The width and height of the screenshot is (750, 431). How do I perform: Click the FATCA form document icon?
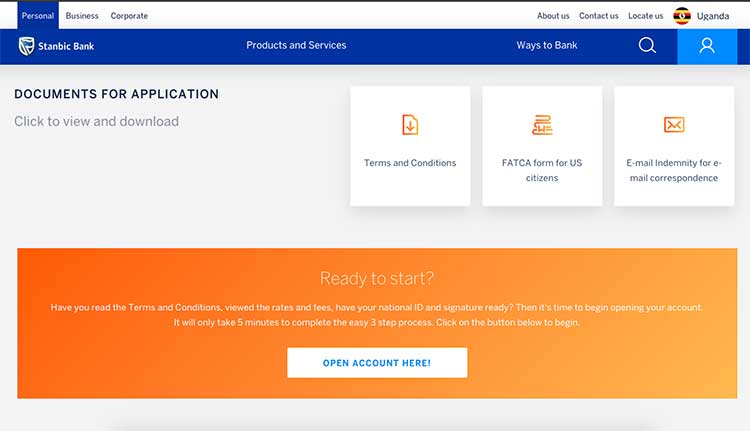(x=542, y=125)
